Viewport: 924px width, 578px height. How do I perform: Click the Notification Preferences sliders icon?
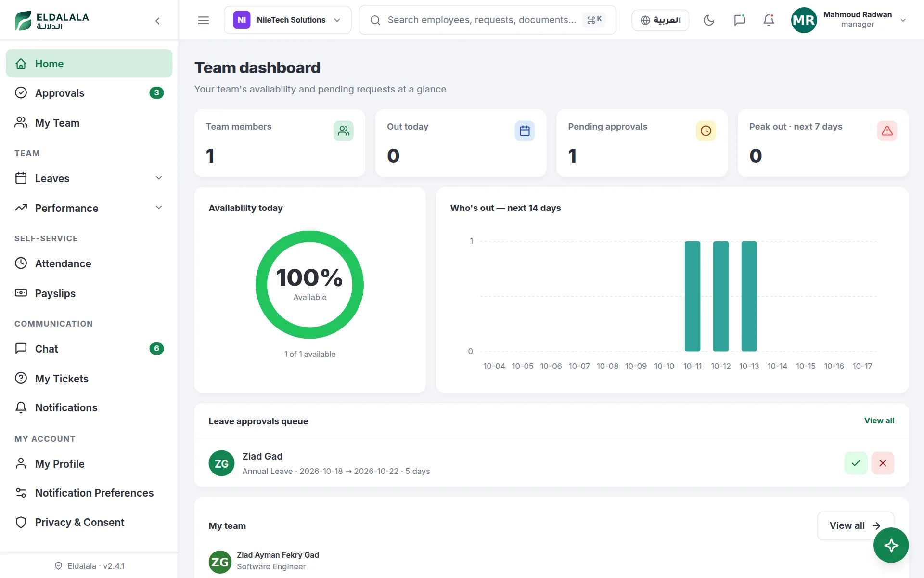pos(21,493)
